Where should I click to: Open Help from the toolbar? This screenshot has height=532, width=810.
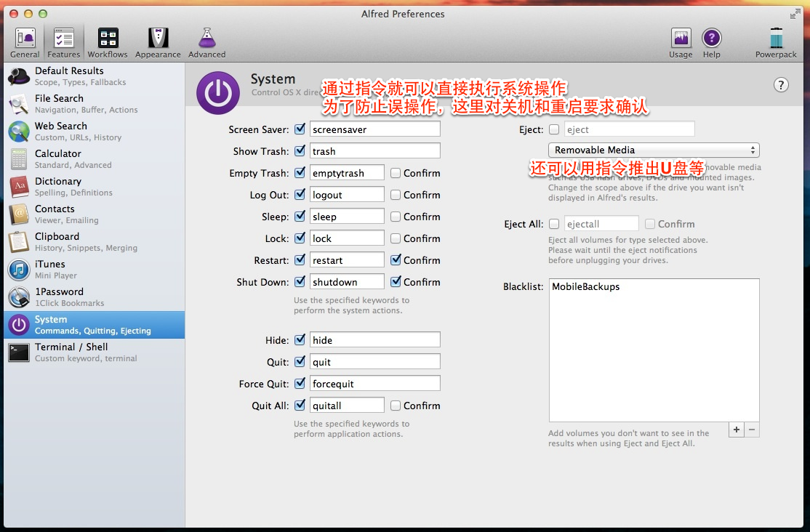(711, 43)
